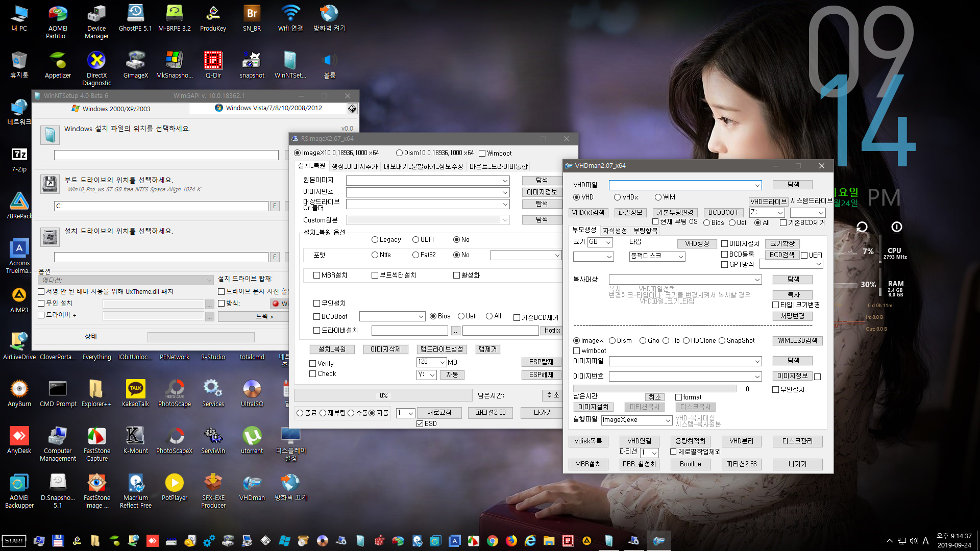Click 디스크관리 button in VHDman
The height and width of the screenshot is (551, 980).
[797, 441]
